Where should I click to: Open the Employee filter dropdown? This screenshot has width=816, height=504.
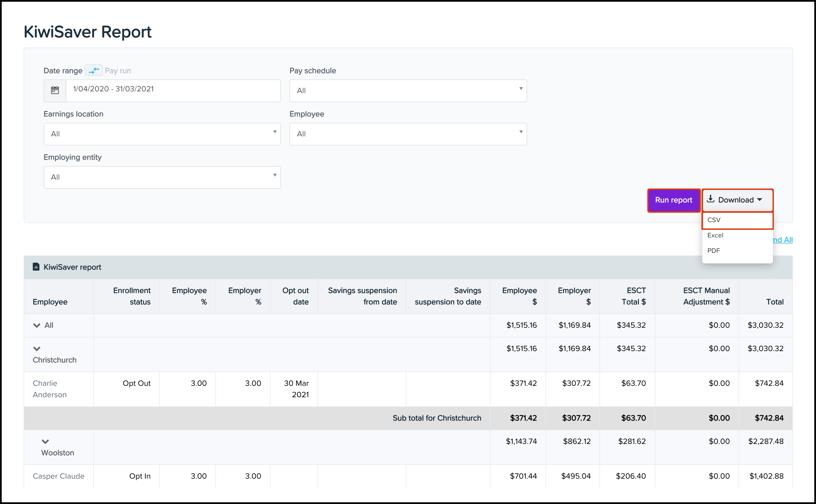(x=408, y=134)
